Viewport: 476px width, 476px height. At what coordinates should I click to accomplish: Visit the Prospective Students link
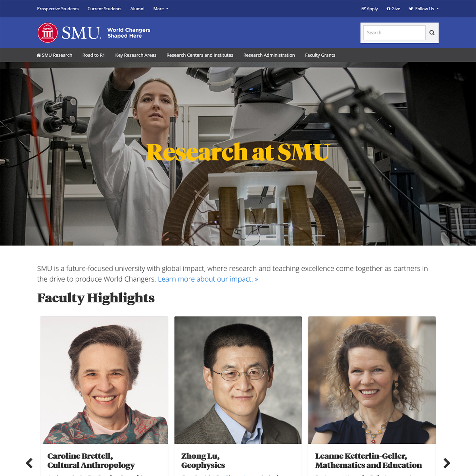[58, 9]
